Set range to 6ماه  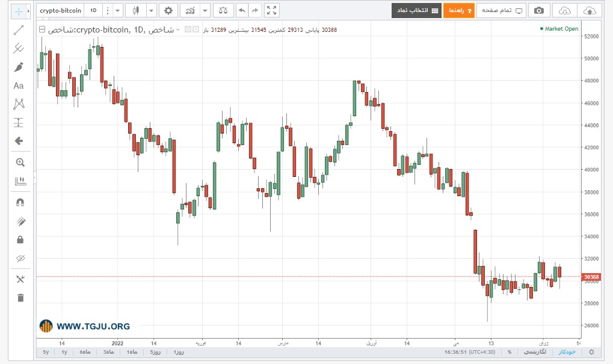pos(85,352)
